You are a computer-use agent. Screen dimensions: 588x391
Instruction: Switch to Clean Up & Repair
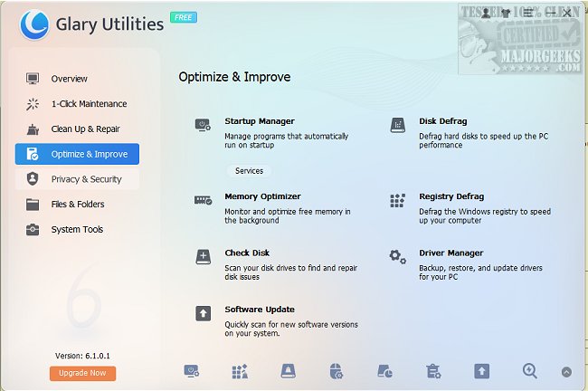pyautogui.click(x=77, y=129)
